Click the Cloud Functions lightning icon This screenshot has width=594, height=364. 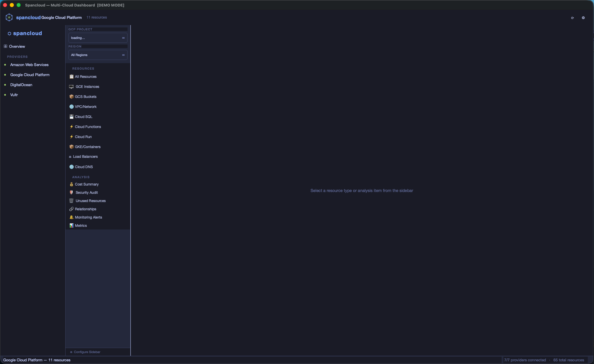(x=71, y=127)
